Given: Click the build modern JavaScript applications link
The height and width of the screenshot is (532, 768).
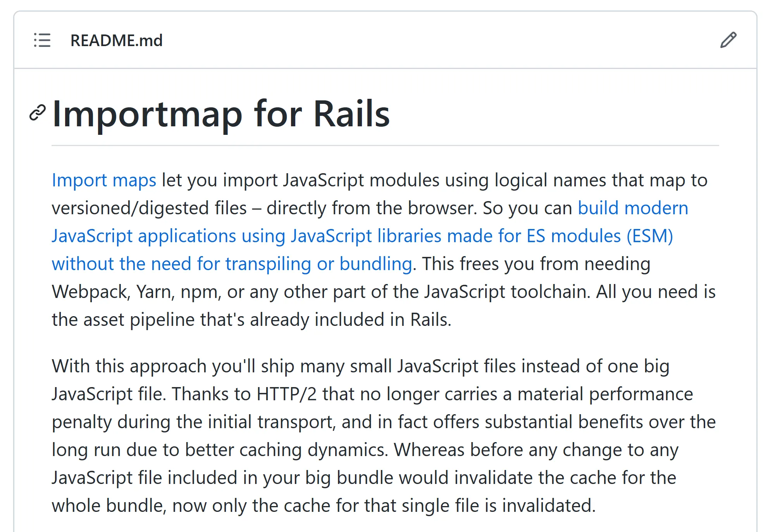Looking at the screenshot, I should pos(632,208).
